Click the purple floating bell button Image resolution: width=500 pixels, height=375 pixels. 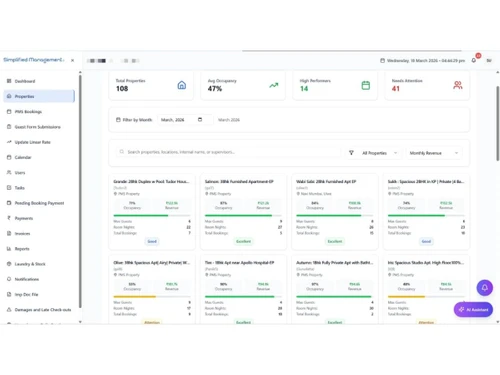click(x=485, y=288)
